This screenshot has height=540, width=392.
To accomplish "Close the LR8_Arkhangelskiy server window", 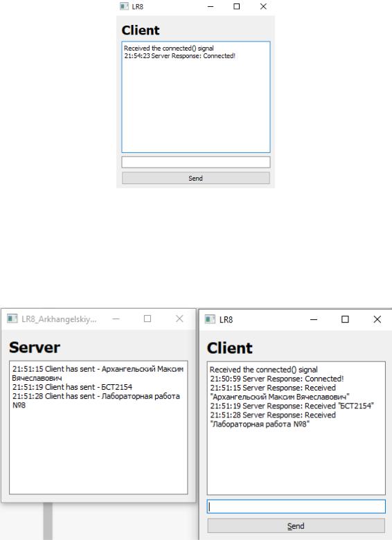I will (179, 318).
